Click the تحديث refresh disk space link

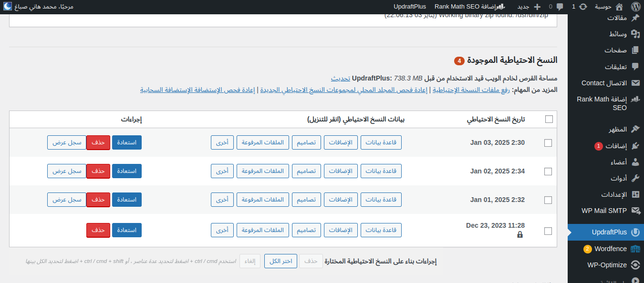(x=341, y=78)
